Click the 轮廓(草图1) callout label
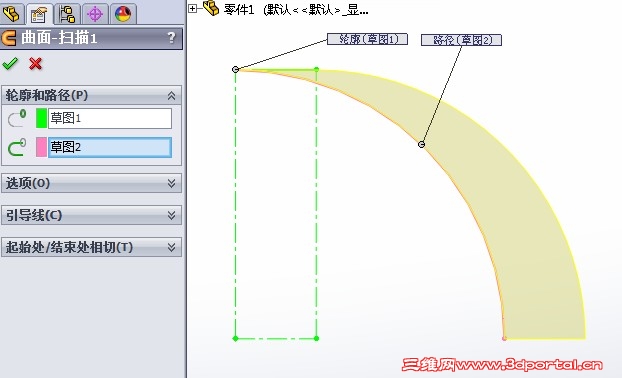This screenshot has width=622, height=378. click(x=367, y=39)
